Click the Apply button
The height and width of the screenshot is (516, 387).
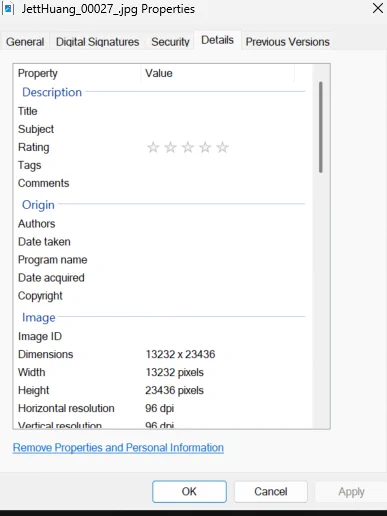point(351,491)
